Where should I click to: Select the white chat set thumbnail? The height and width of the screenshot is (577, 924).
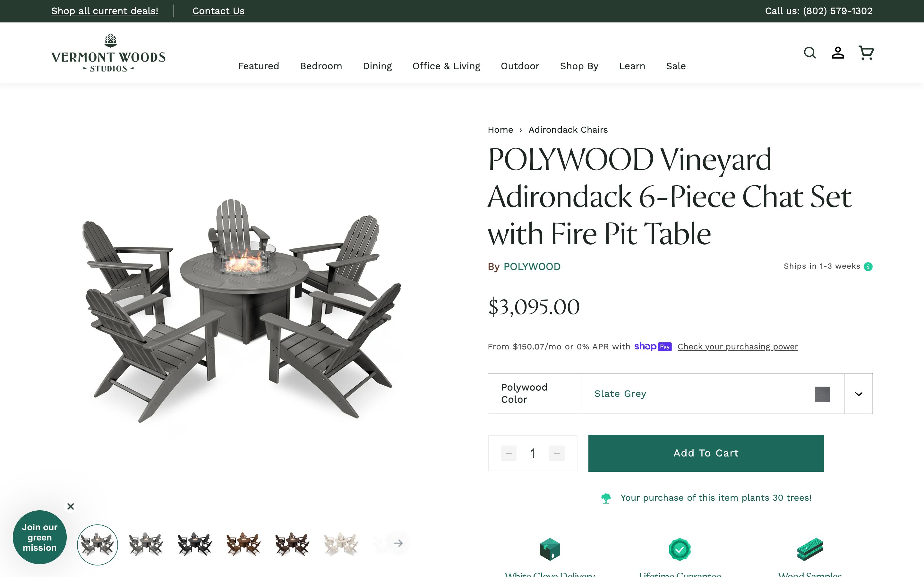coord(341,544)
